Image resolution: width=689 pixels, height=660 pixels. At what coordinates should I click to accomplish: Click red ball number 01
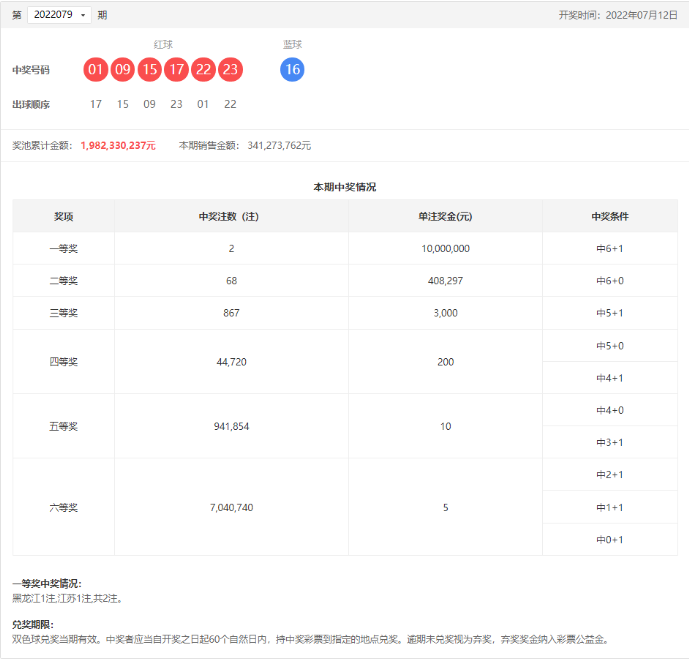click(x=95, y=69)
